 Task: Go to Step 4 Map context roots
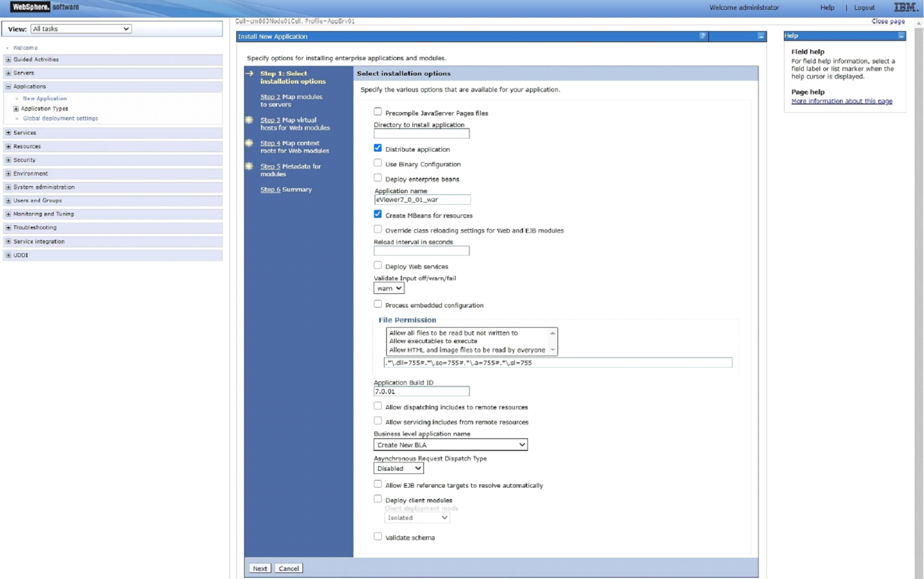(x=294, y=147)
